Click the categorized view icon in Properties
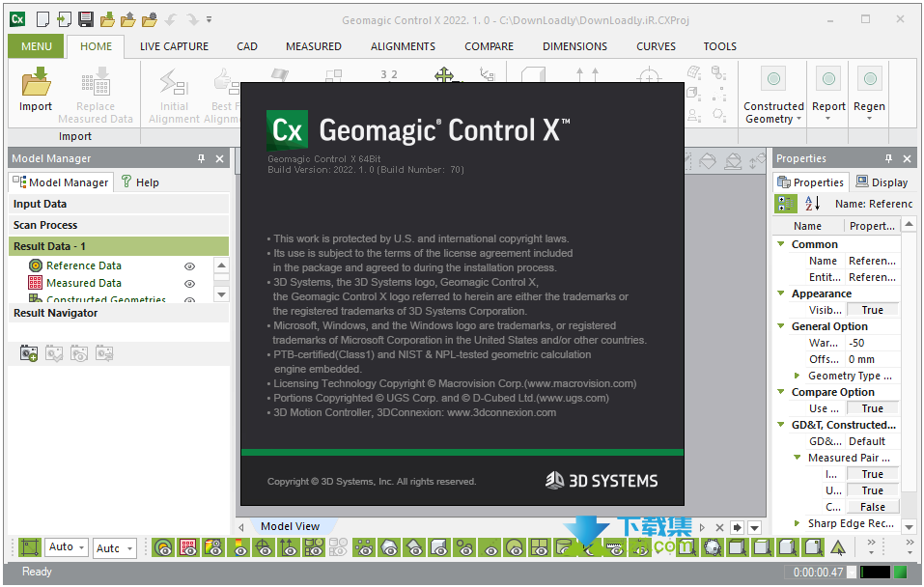This screenshot has width=924, height=587. [x=786, y=204]
